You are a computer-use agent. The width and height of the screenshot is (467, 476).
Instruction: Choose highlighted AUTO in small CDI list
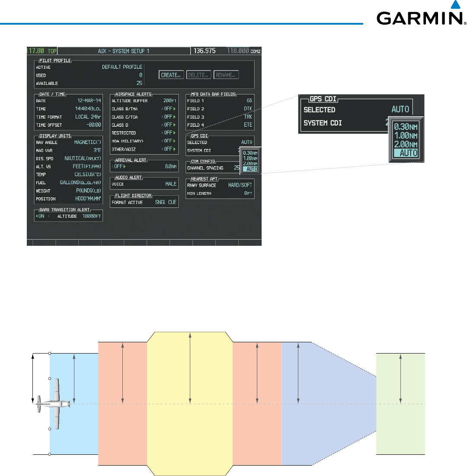(x=250, y=169)
